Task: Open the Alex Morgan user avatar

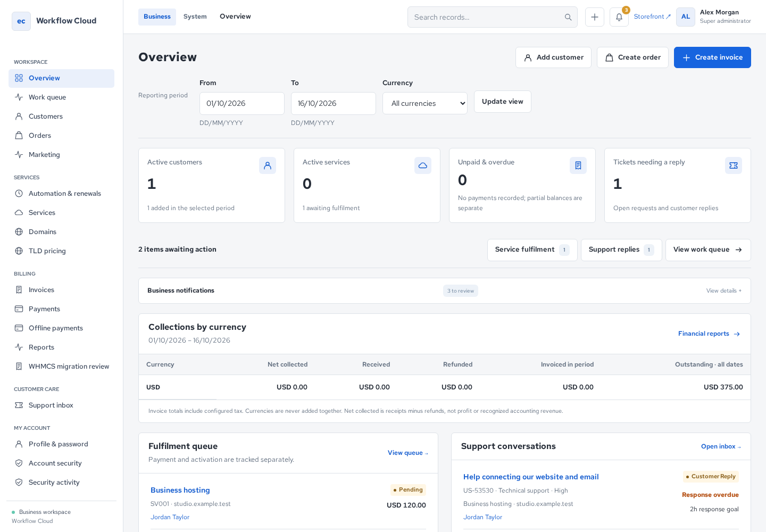Action: (x=686, y=17)
